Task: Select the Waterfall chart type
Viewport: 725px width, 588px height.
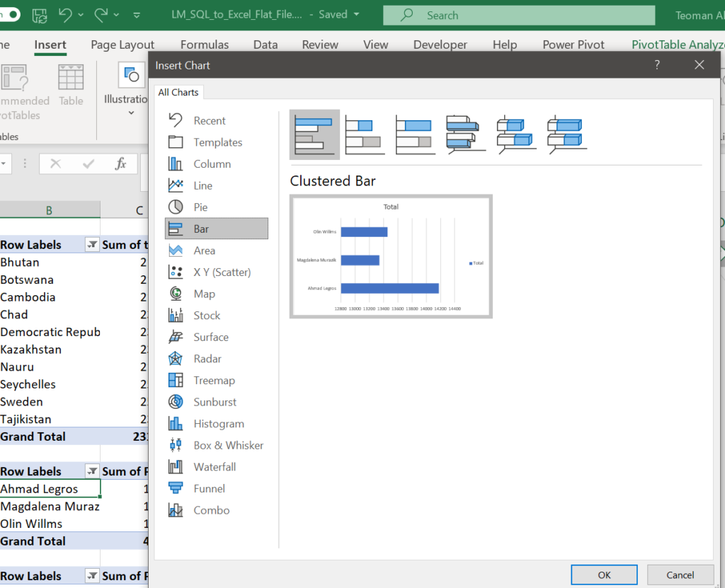Action: click(x=216, y=467)
